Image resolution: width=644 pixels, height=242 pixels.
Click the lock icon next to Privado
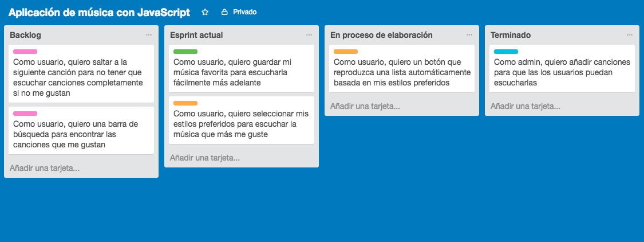click(224, 13)
